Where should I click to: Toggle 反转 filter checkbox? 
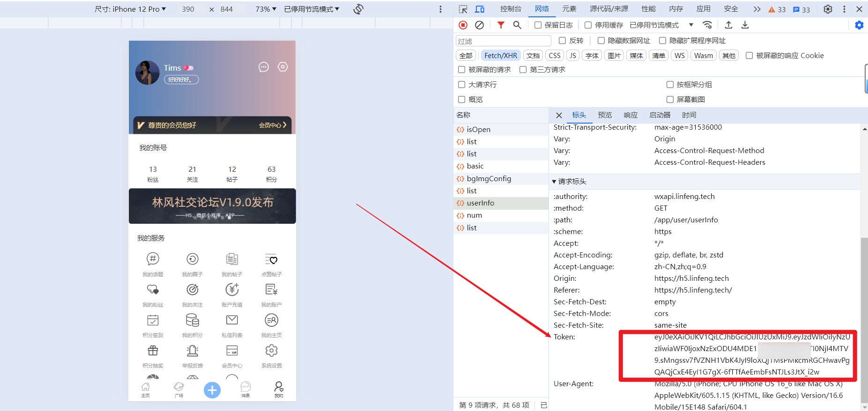pos(562,40)
